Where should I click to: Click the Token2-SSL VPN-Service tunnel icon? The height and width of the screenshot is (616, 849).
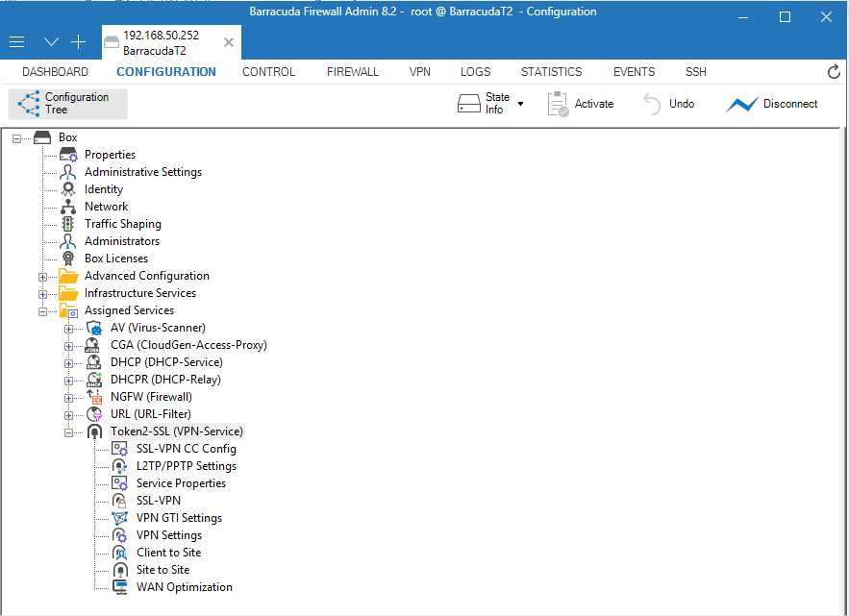(94, 431)
